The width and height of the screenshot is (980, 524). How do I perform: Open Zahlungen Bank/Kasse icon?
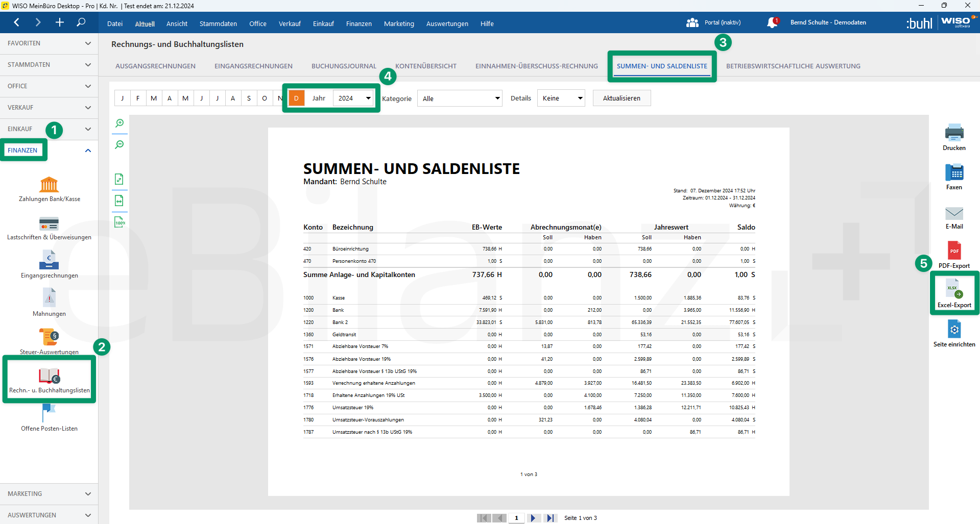(49, 185)
